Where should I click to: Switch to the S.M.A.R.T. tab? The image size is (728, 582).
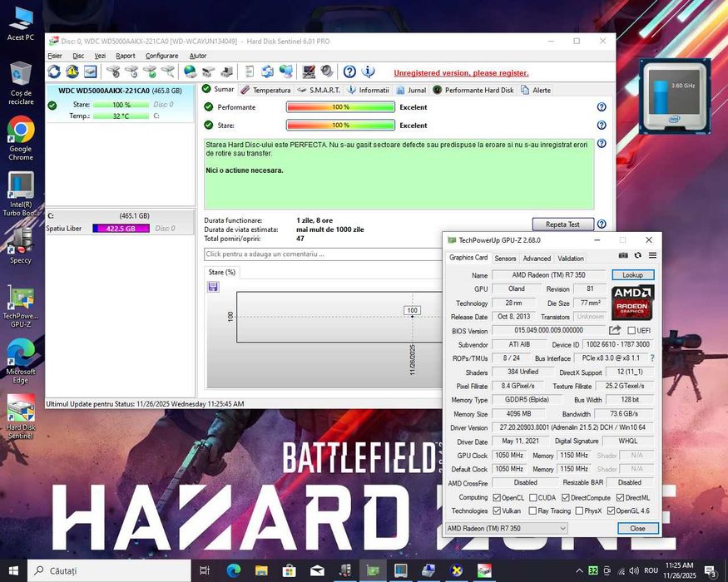(319, 90)
